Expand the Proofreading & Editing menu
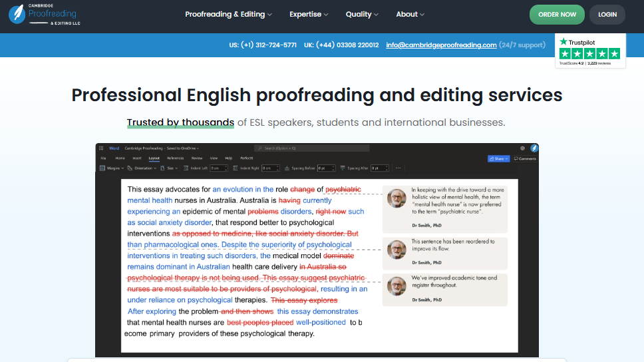The image size is (644, 362). coord(228,15)
